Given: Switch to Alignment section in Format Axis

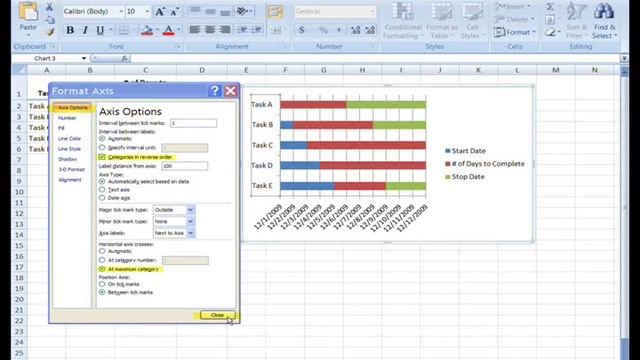Looking at the screenshot, I should pos(70,180).
